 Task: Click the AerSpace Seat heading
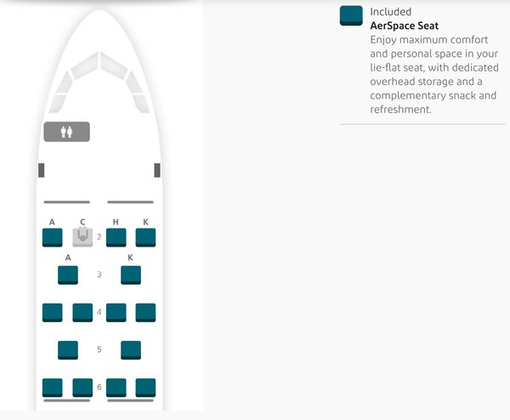pos(405,26)
